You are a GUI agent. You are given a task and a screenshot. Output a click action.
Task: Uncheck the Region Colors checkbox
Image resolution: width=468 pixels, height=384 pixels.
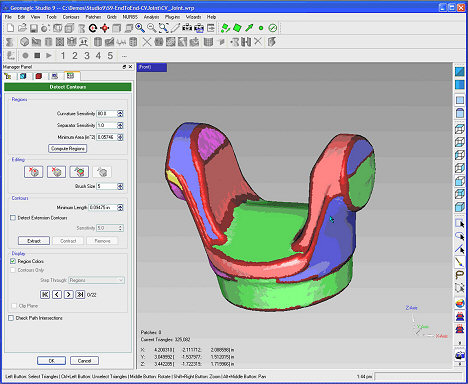(13, 261)
